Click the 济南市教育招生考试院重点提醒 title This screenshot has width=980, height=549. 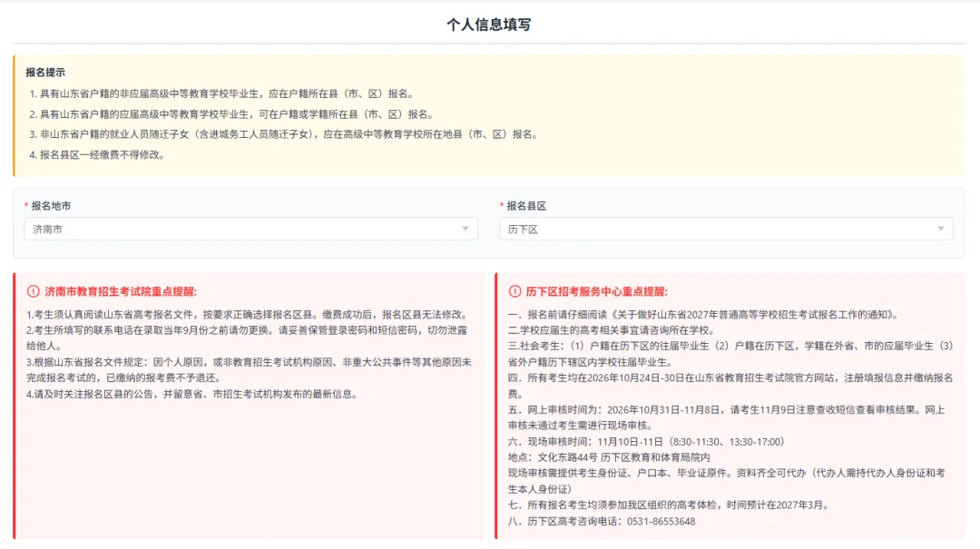[x=121, y=291]
